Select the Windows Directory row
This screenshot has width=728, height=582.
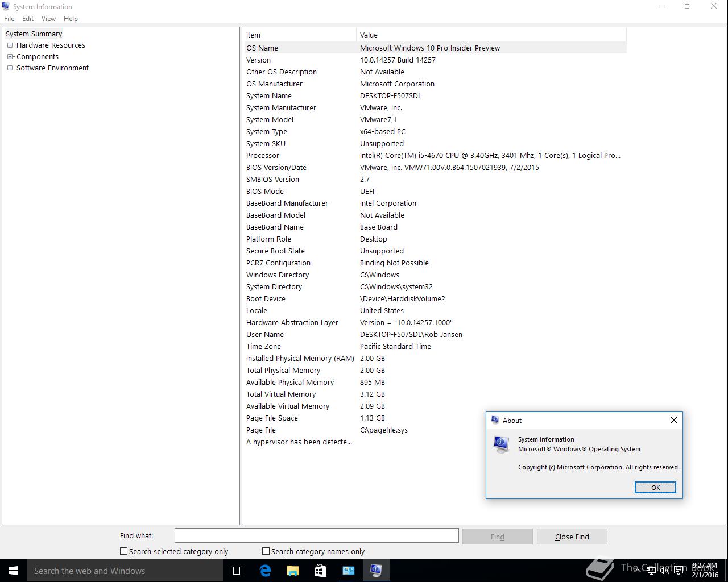coord(436,275)
